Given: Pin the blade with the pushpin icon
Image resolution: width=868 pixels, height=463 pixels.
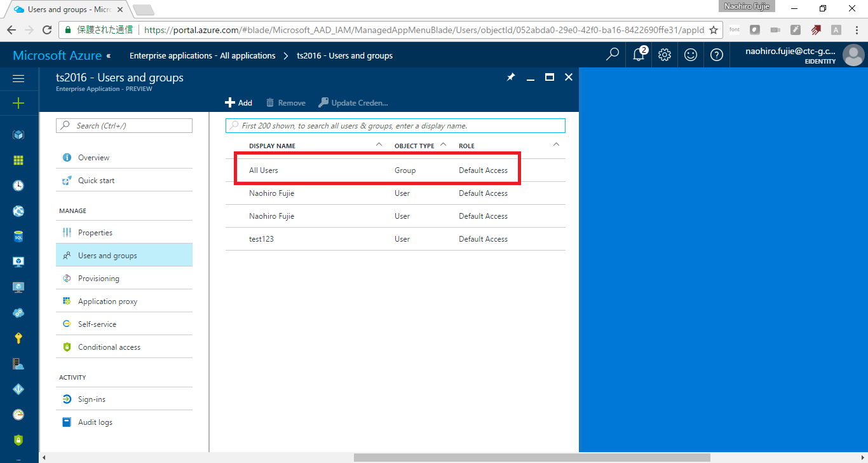Looking at the screenshot, I should [511, 77].
